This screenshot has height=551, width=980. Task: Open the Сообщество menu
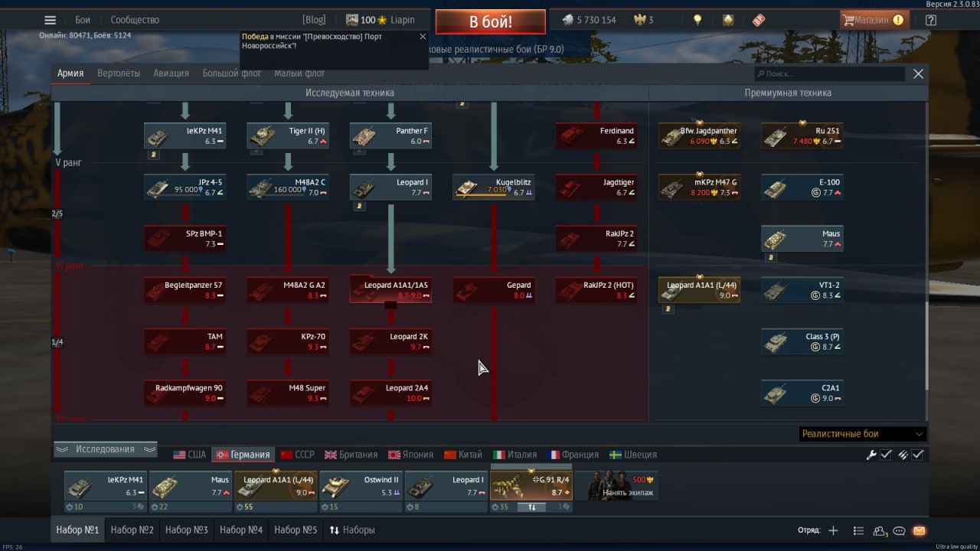pos(135,20)
